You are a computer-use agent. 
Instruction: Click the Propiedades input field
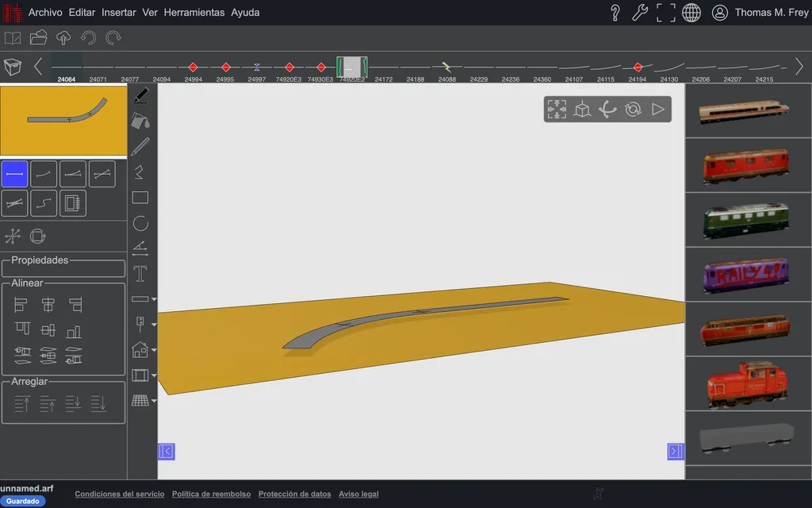point(63,268)
